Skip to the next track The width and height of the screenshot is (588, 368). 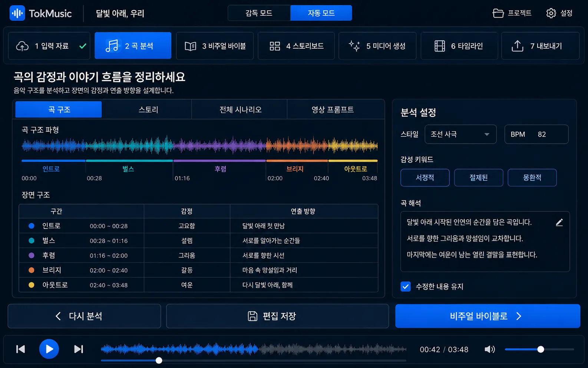click(79, 349)
